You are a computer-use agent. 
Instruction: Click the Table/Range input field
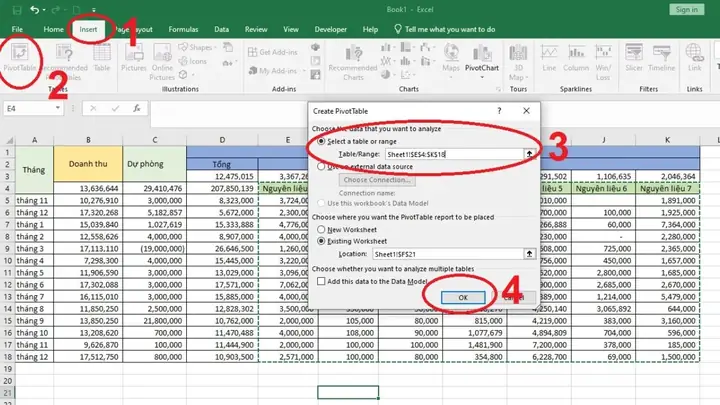(454, 154)
